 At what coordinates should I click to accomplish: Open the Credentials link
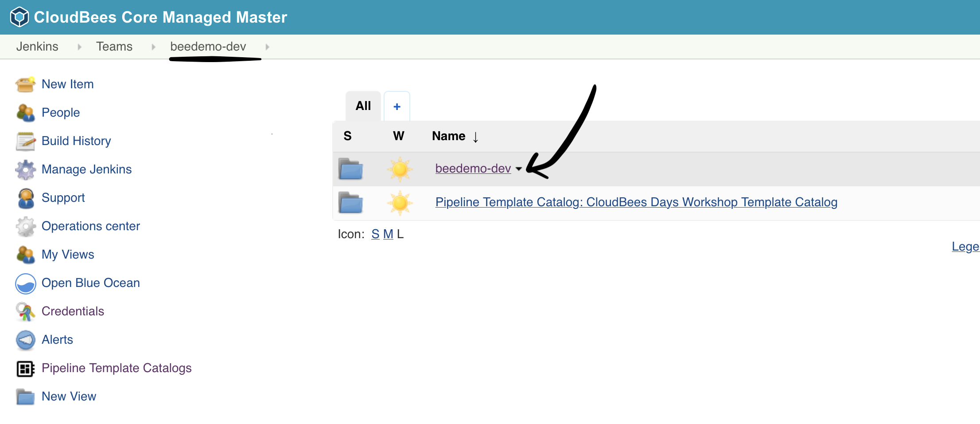(x=73, y=311)
